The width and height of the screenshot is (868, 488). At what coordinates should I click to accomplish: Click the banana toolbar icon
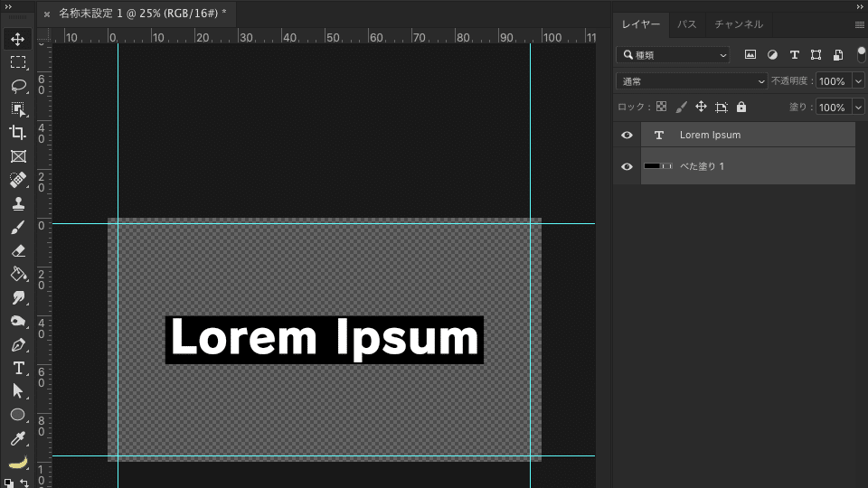point(18,463)
